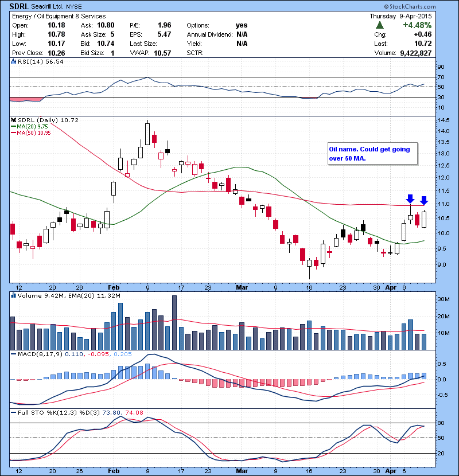The height and width of the screenshot is (476, 459).
Task: Click the RSI(14) 56.54 indicator label
Action: 41,61
